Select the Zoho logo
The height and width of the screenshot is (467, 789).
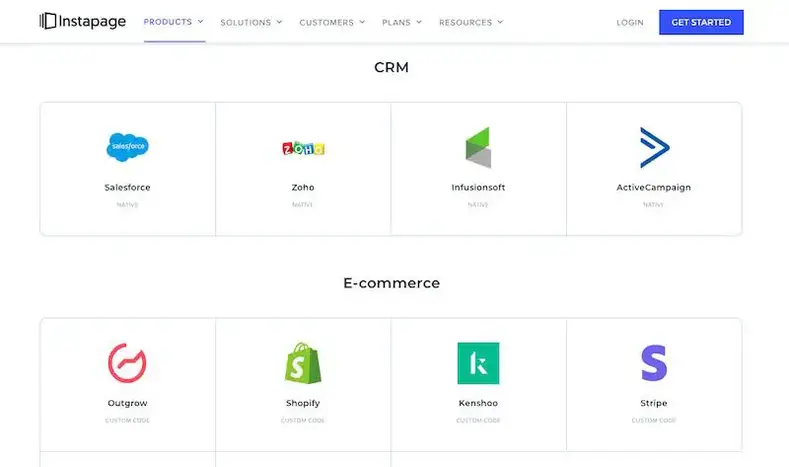303,148
